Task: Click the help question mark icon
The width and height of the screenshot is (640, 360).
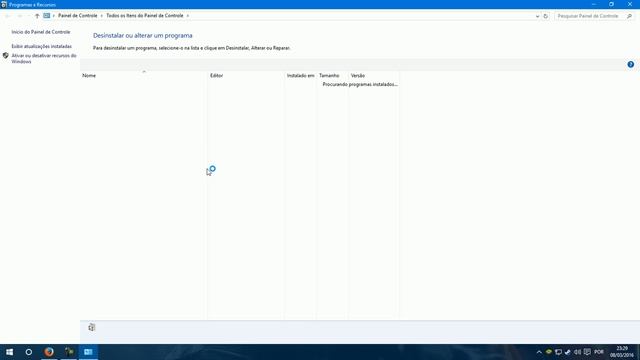Action: click(631, 64)
